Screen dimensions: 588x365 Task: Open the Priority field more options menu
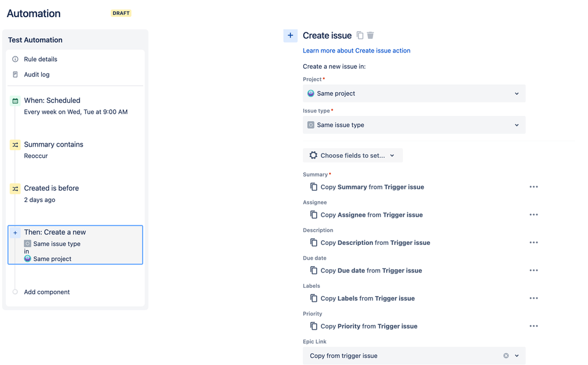pos(534,326)
